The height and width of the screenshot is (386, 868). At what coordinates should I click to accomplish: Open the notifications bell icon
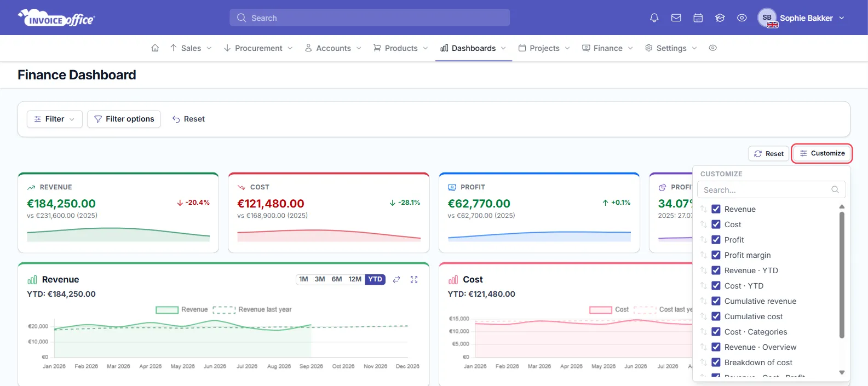coord(654,18)
